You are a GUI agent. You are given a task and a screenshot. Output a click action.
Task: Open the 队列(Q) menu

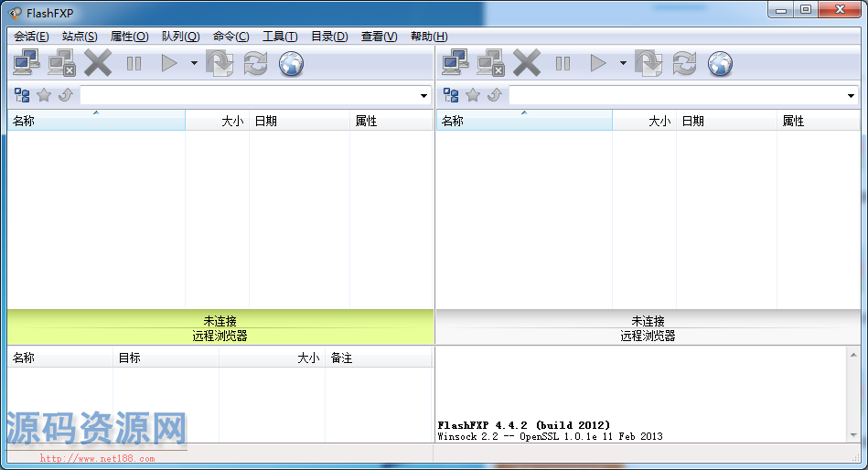pyautogui.click(x=180, y=37)
